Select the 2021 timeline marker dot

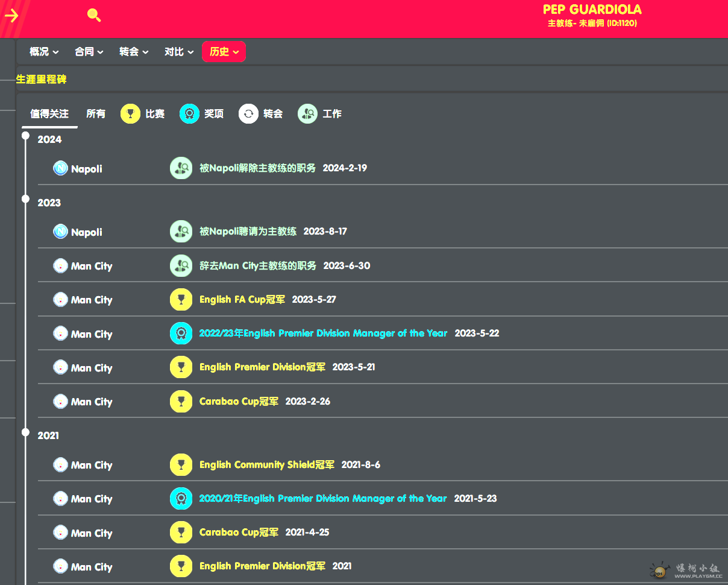pyautogui.click(x=25, y=432)
